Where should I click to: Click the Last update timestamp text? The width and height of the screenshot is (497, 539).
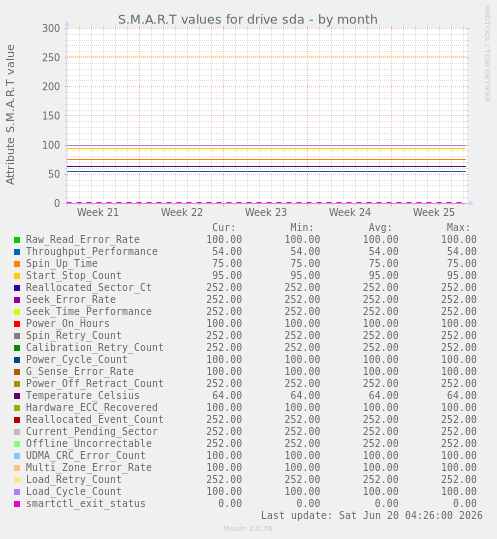pyautogui.click(x=372, y=516)
